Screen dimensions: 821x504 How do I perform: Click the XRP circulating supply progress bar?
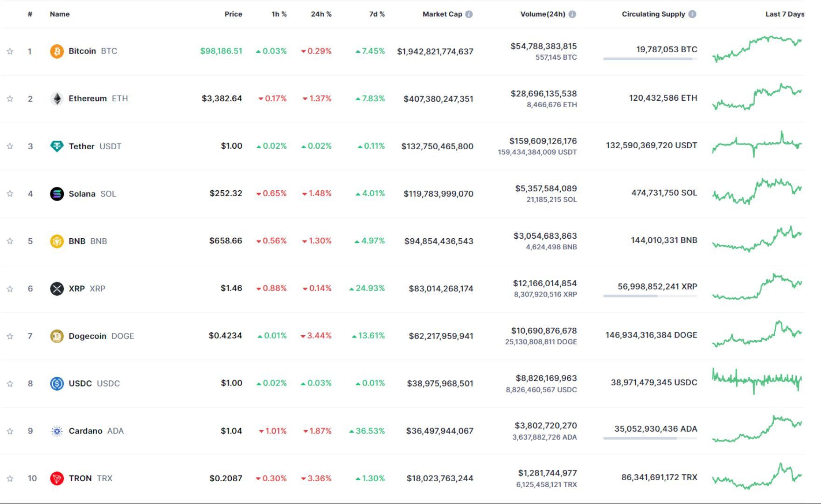point(650,295)
